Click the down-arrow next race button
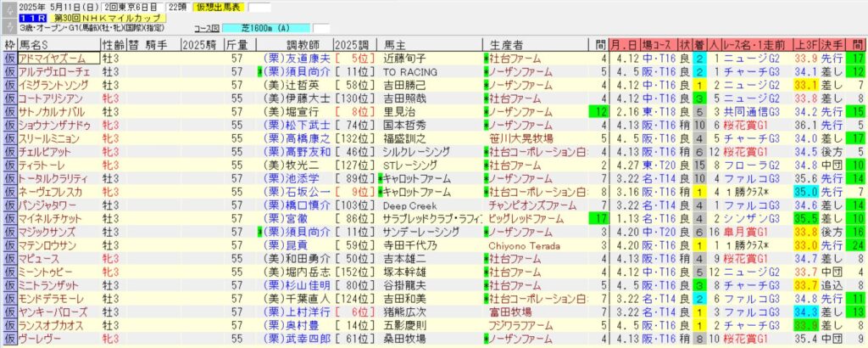 coord(8,25)
